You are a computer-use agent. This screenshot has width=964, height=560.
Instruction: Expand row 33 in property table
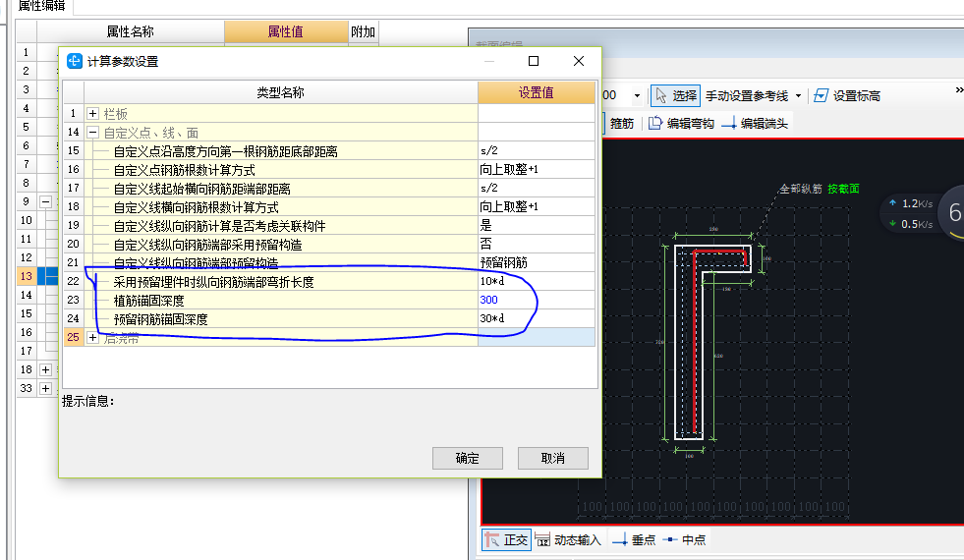tap(45, 388)
